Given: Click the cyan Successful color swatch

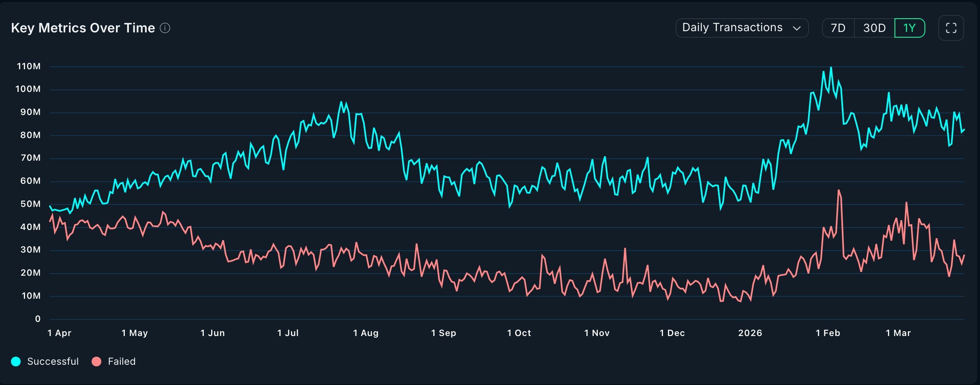Looking at the screenshot, I should tap(15, 362).
